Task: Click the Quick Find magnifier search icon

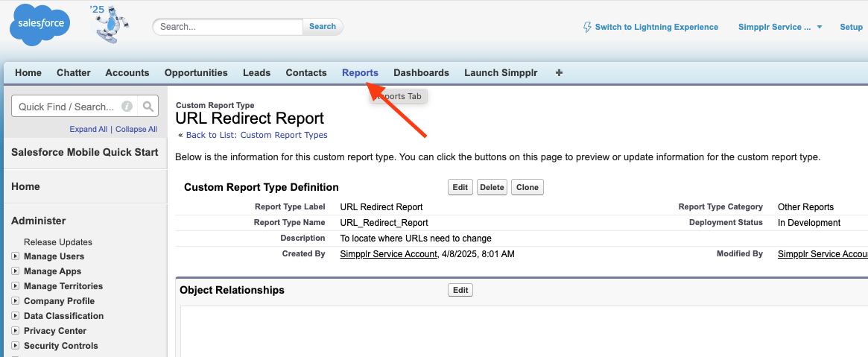Action: 148,107
